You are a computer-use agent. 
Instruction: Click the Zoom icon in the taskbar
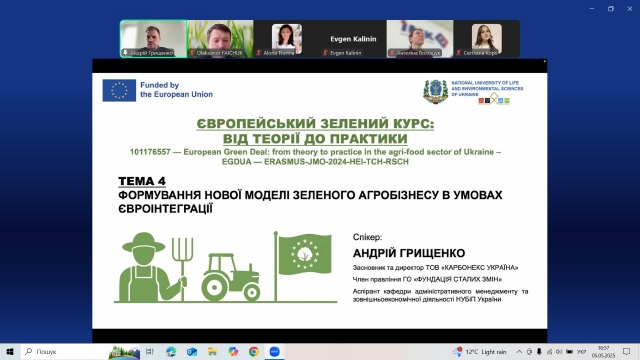click(x=275, y=351)
